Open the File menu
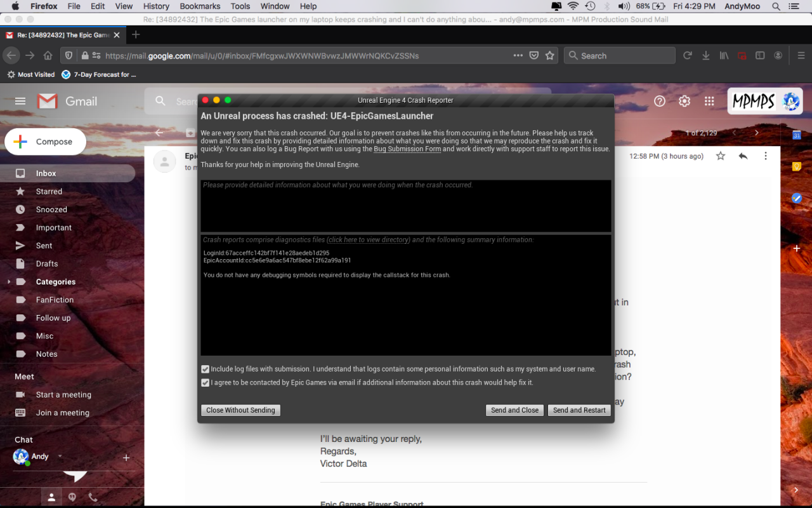 click(74, 6)
